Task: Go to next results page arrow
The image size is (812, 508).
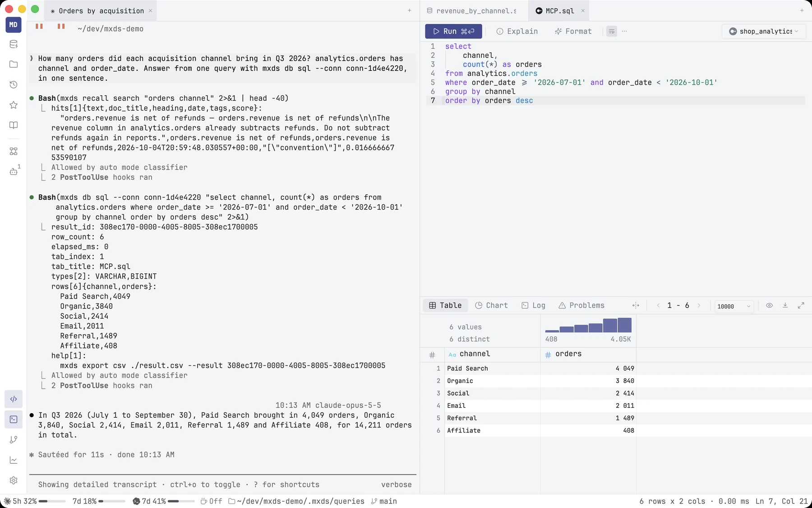Action: point(699,306)
